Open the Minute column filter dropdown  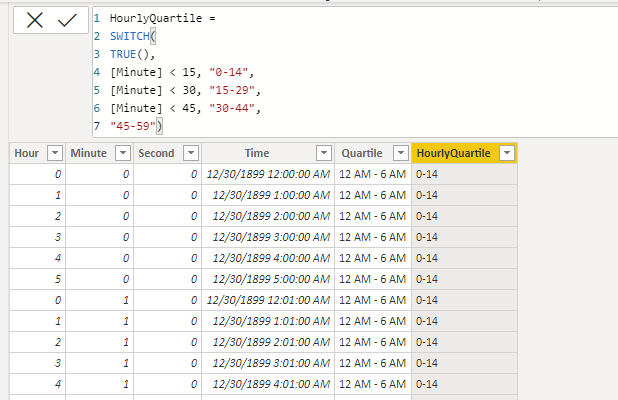pyautogui.click(x=123, y=153)
